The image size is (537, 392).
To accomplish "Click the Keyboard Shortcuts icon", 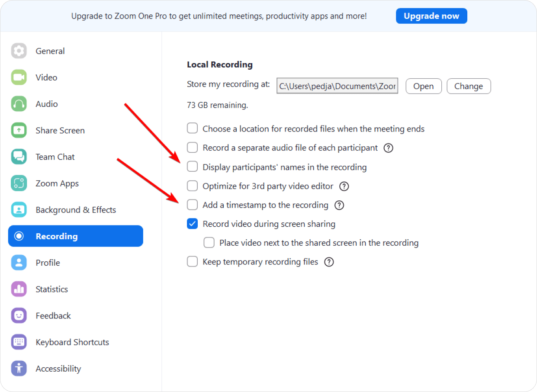I will pyautogui.click(x=19, y=342).
